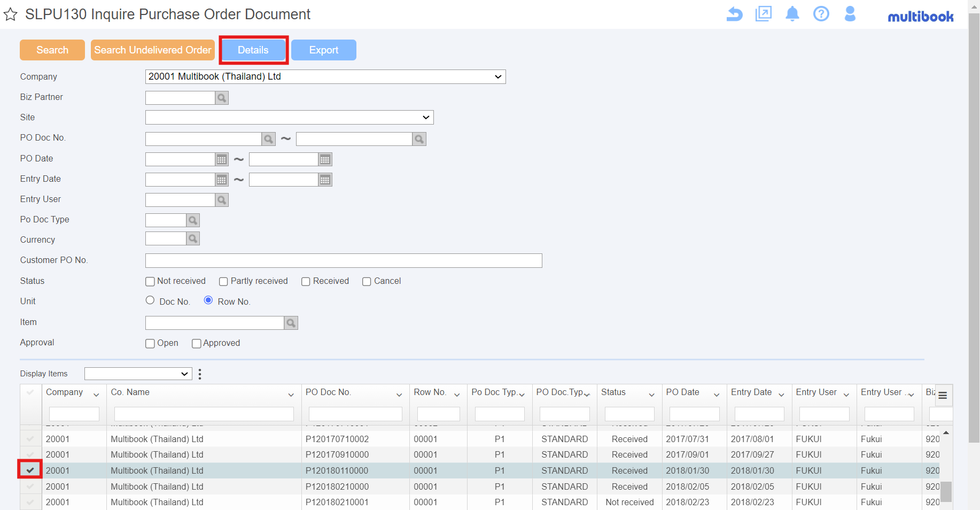The width and height of the screenshot is (980, 510).
Task: Open the user profile icon
Action: click(850, 14)
